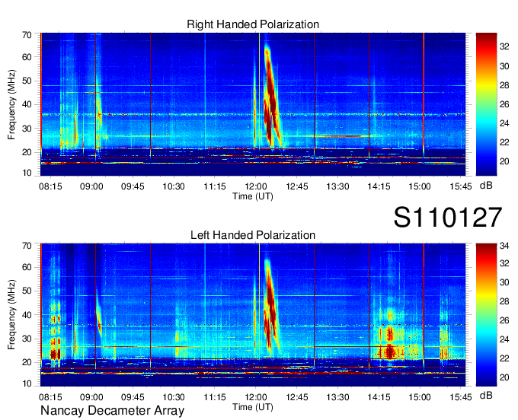518x420 pixels.
Task: Click the 34 value on Left Handed colorbar
Action: pos(504,246)
